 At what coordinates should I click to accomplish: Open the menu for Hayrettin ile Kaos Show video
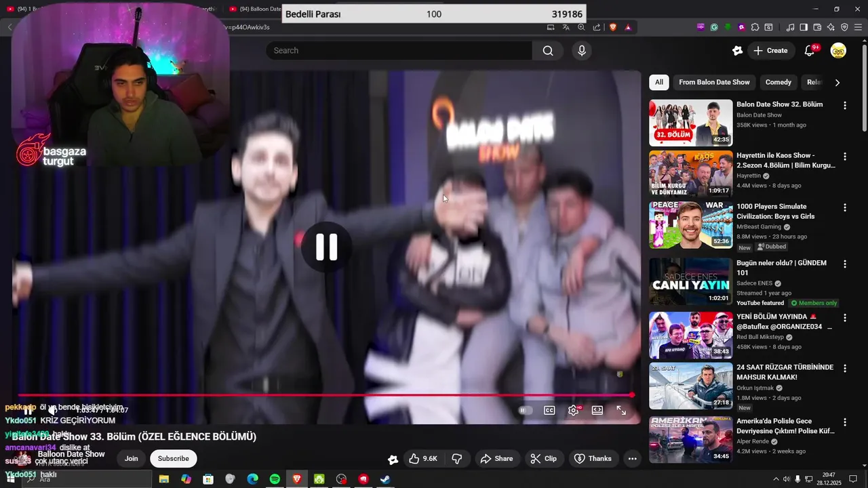pyautogui.click(x=845, y=157)
